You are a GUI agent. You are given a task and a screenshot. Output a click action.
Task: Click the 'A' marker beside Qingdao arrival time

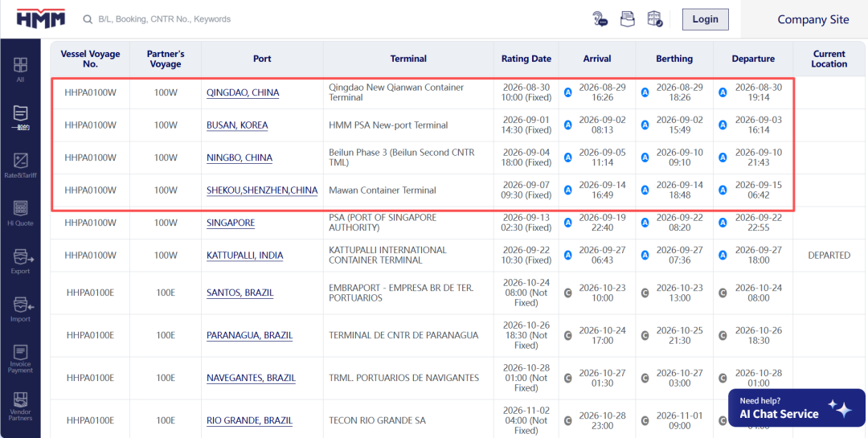[568, 92]
